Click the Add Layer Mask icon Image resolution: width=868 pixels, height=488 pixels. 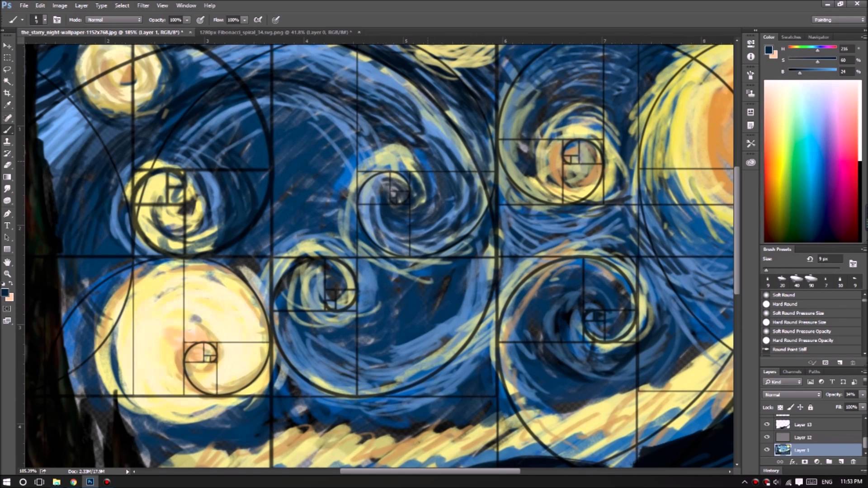(805, 461)
